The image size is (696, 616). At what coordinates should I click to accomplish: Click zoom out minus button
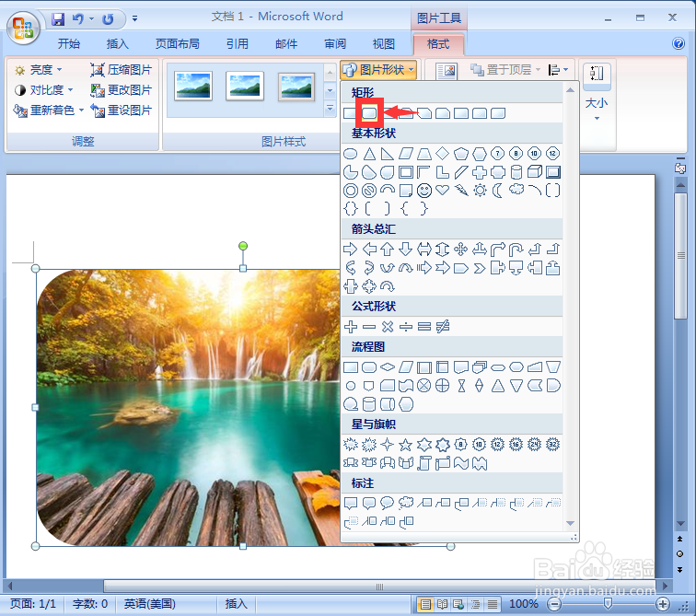554,604
